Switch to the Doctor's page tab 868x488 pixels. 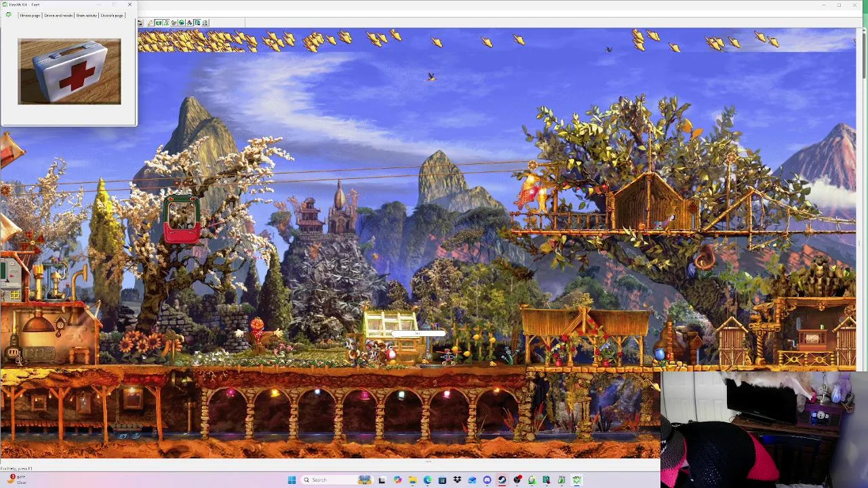112,16
